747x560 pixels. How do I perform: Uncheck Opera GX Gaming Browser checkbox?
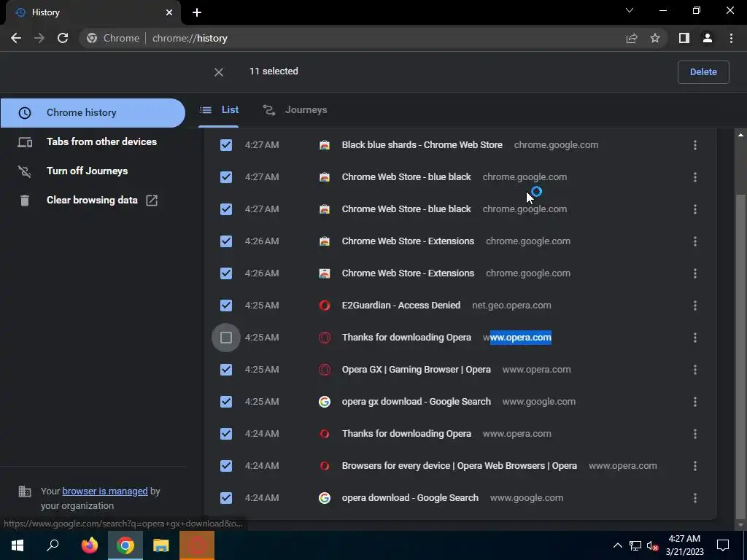(226, 370)
